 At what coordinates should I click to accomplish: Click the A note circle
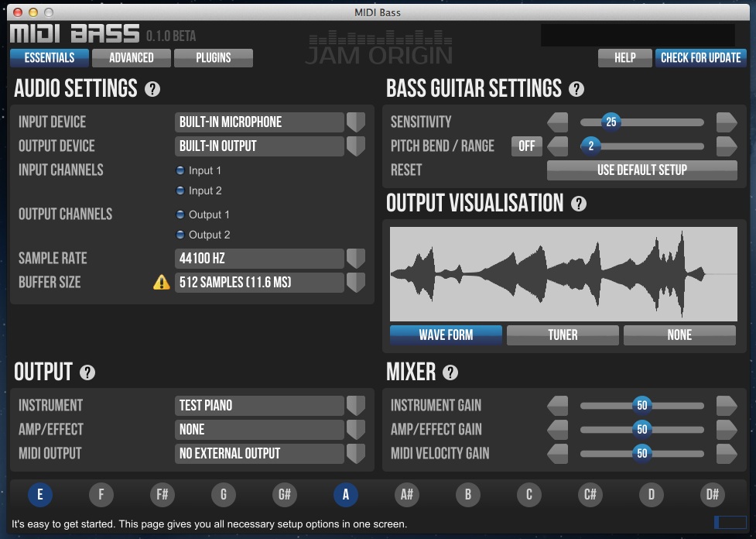346,495
